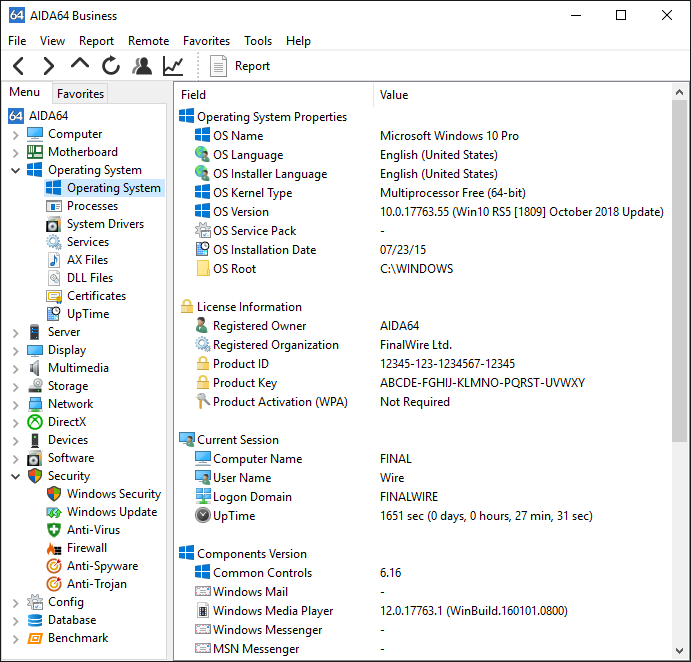
Task: Select the Processes tree item
Action: click(x=92, y=206)
